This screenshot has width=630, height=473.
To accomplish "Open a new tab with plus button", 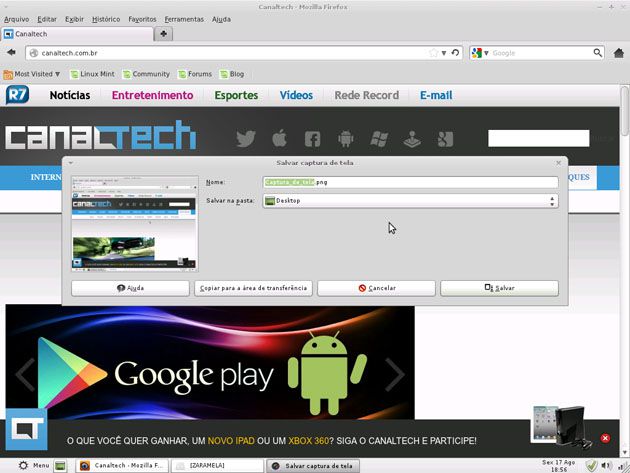I will pos(164,34).
